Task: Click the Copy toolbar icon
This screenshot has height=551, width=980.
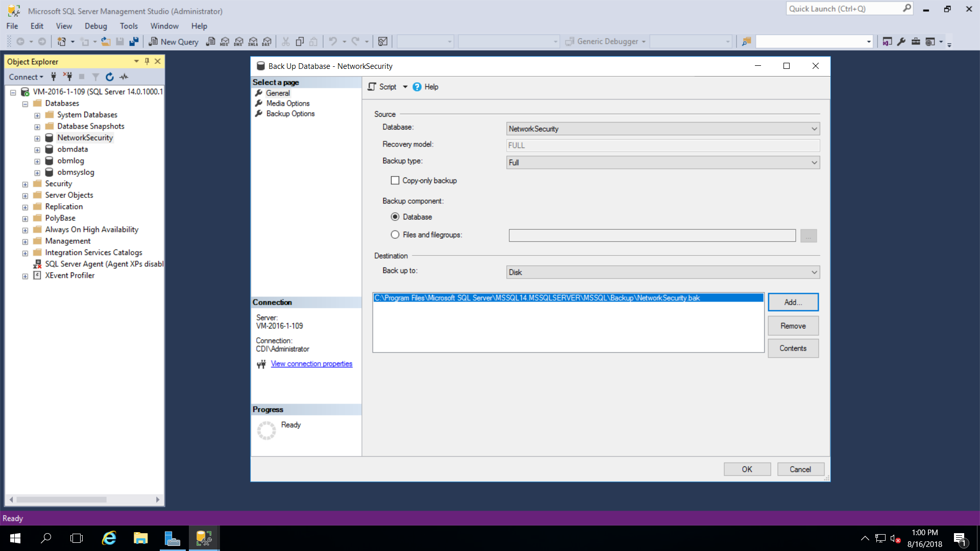Action: point(300,42)
